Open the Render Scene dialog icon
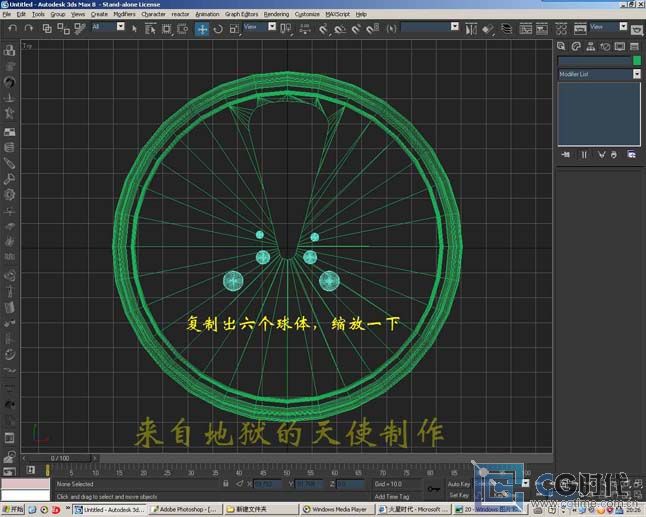This screenshot has width=646, height=517. [580, 28]
